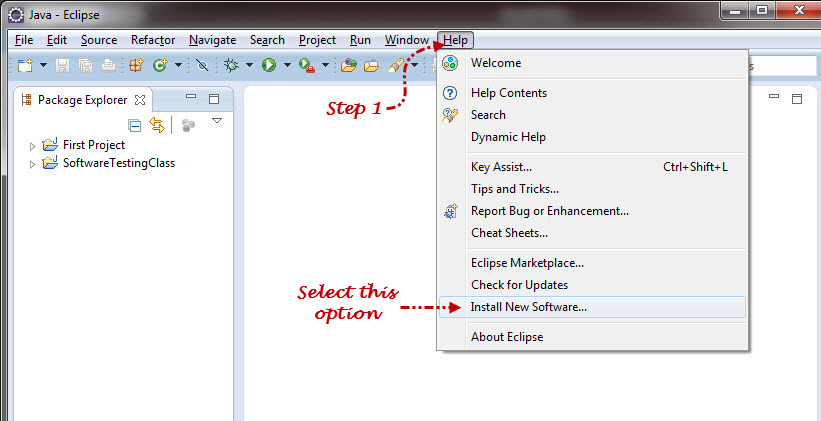Click the Search flashlight toolbar icon
The height and width of the screenshot is (421, 821).
(x=396, y=65)
